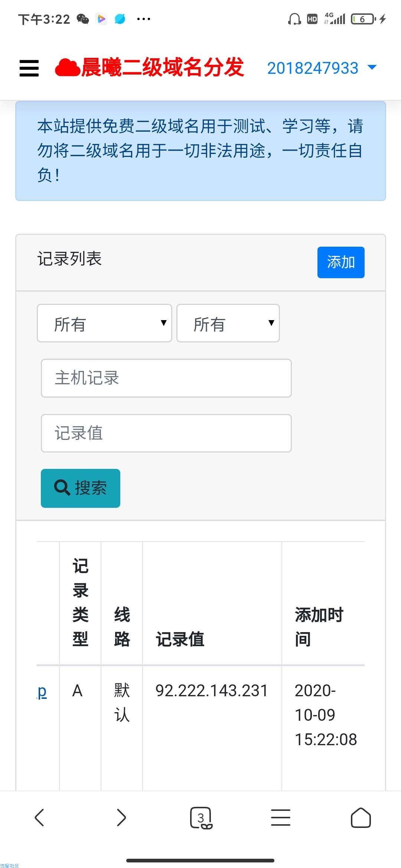401x868 pixels.
Task: Expand the 2018247933 account dropdown
Action: point(322,68)
